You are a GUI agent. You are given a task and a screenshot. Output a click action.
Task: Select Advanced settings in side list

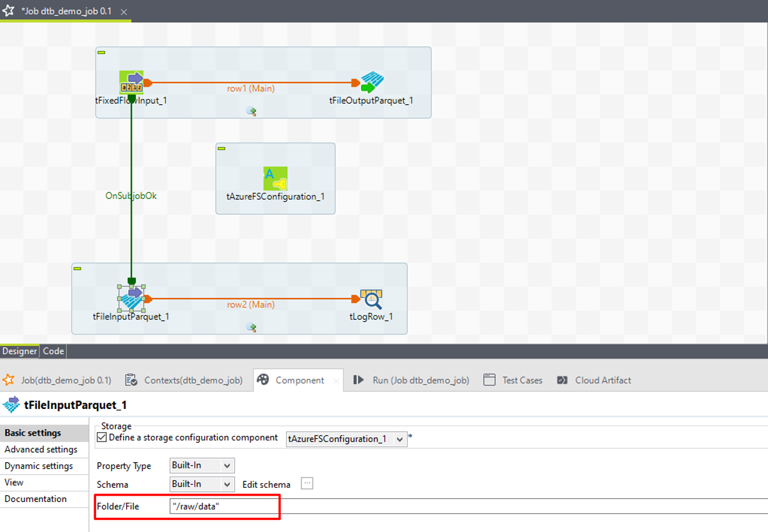coord(41,450)
